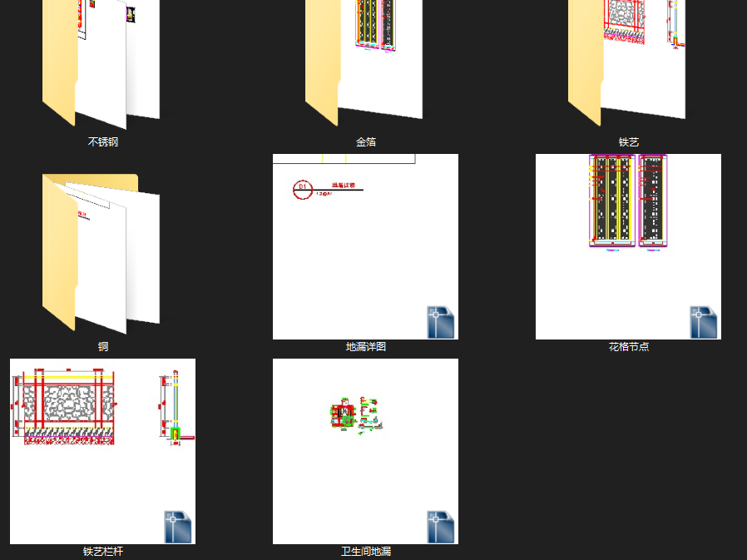The width and height of the screenshot is (747, 560).
Task: Select the 不锈钢 folder icon
Action: (101, 62)
